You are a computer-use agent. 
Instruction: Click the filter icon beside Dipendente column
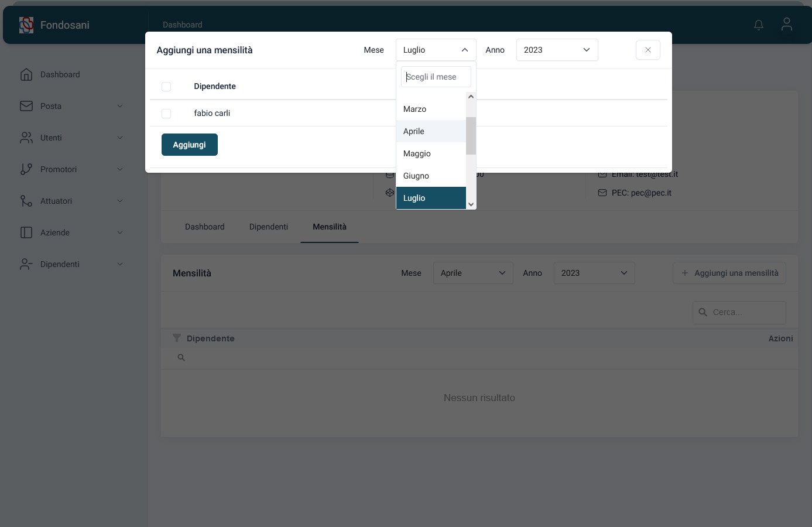pos(177,338)
